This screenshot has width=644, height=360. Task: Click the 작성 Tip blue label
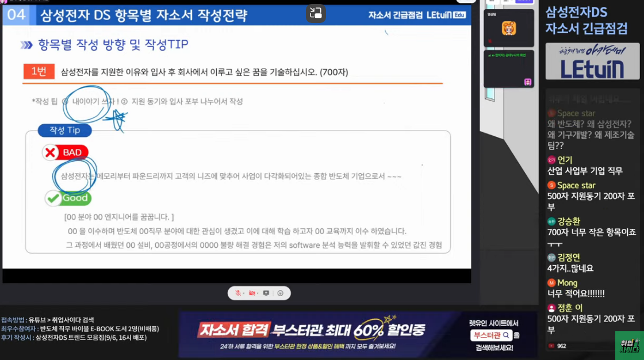[x=64, y=130]
